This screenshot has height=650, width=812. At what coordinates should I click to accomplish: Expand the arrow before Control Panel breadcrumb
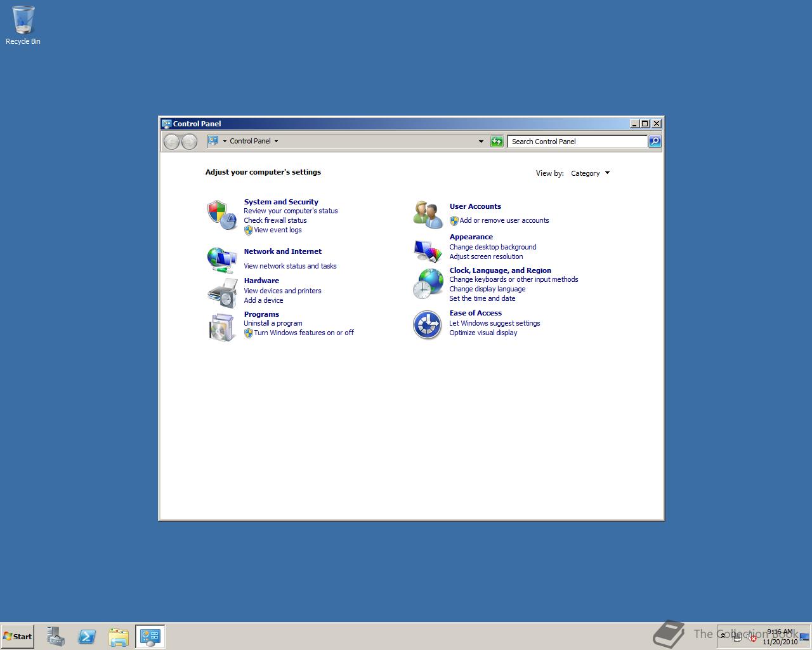click(225, 141)
